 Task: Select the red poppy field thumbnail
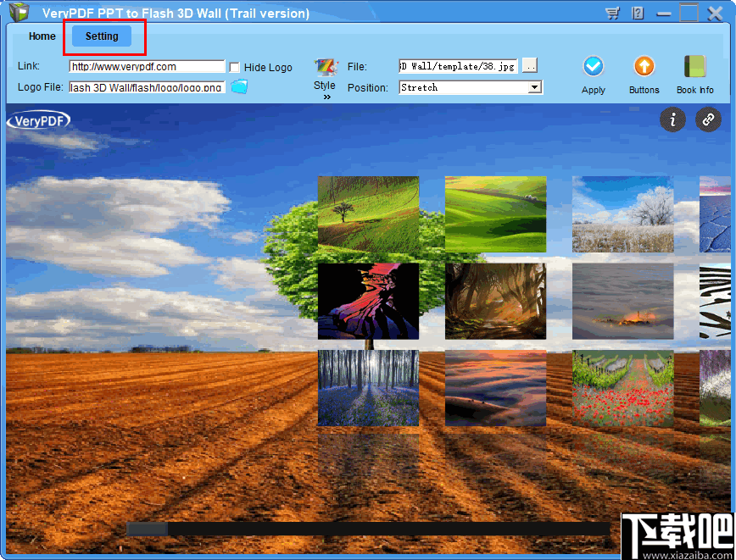[622, 387]
